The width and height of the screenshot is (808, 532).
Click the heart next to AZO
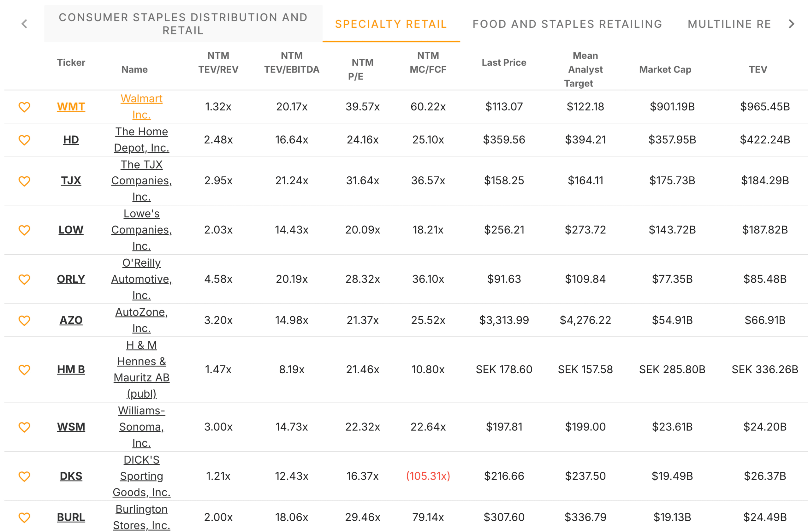(24, 321)
